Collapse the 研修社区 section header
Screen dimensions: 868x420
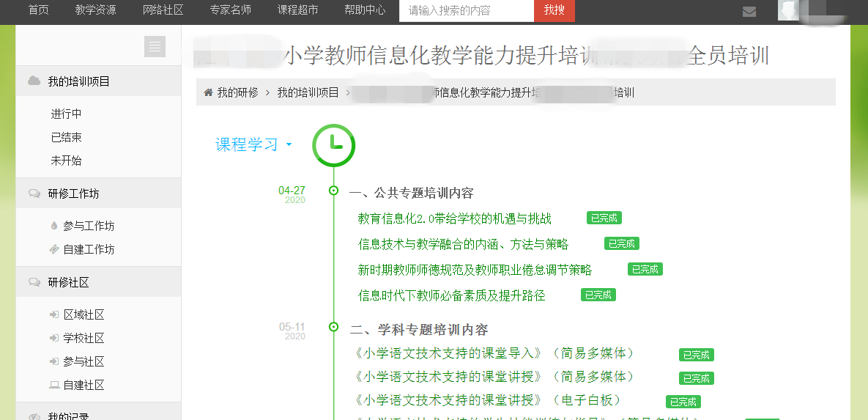(x=68, y=282)
